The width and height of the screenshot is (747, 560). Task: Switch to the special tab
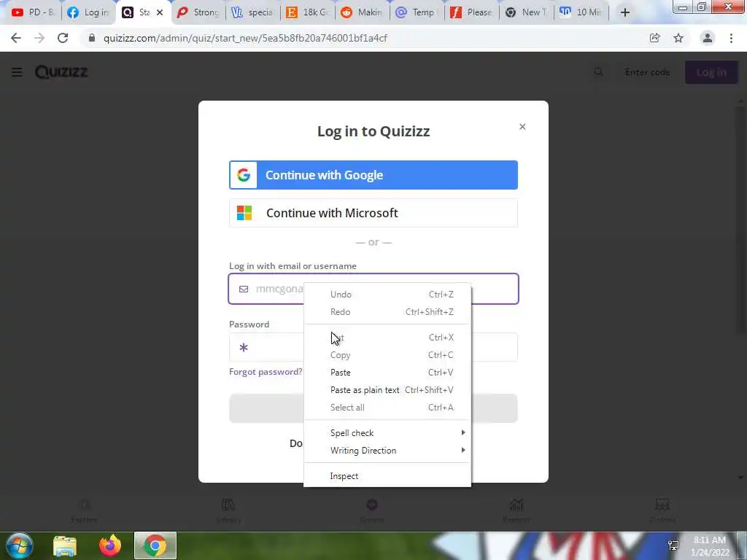click(x=252, y=12)
